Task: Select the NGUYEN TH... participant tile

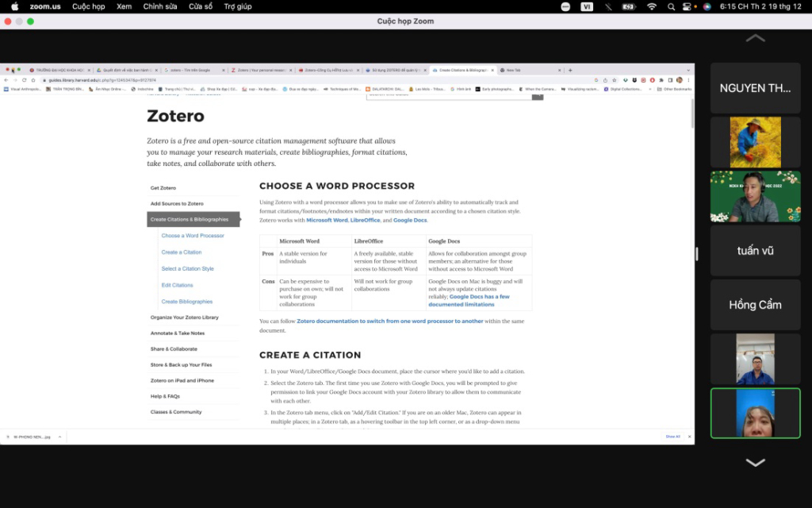Action: (755, 88)
